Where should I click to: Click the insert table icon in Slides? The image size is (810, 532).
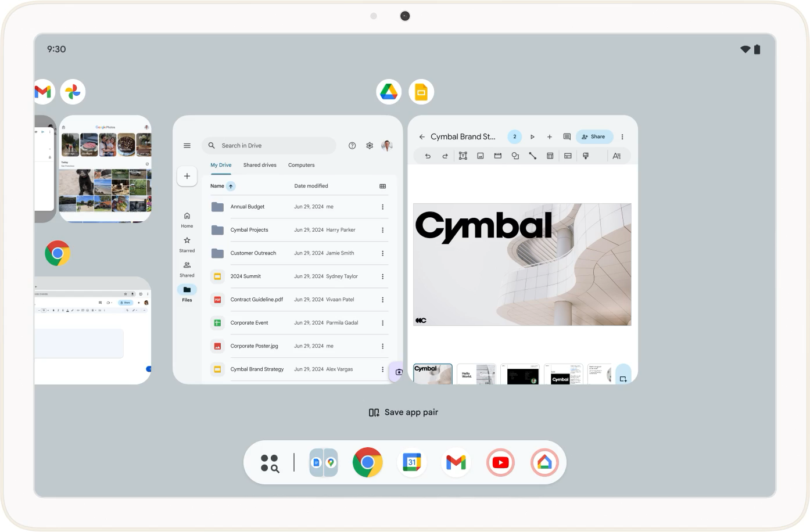[550, 155]
